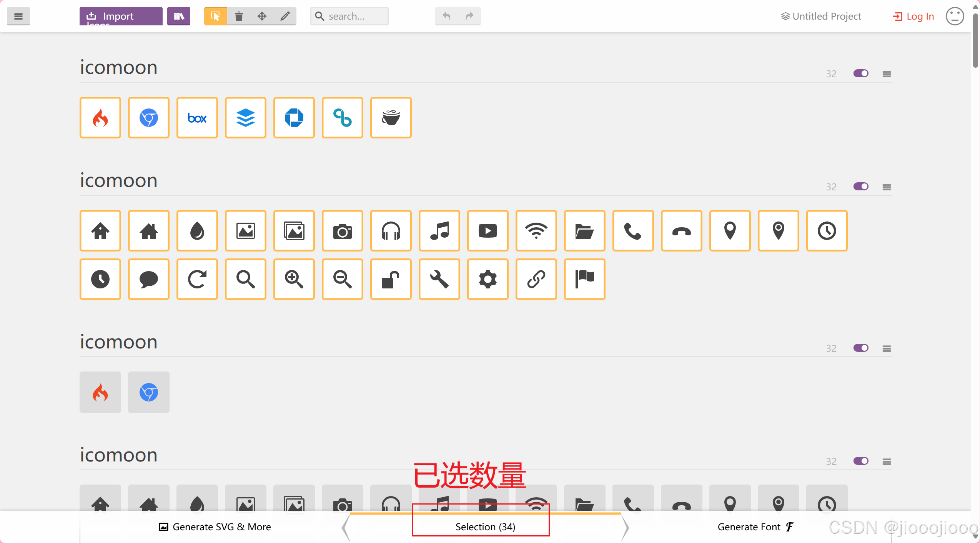Toggle first icomoon set switch
Image resolution: width=980 pixels, height=543 pixels.
tap(861, 73)
